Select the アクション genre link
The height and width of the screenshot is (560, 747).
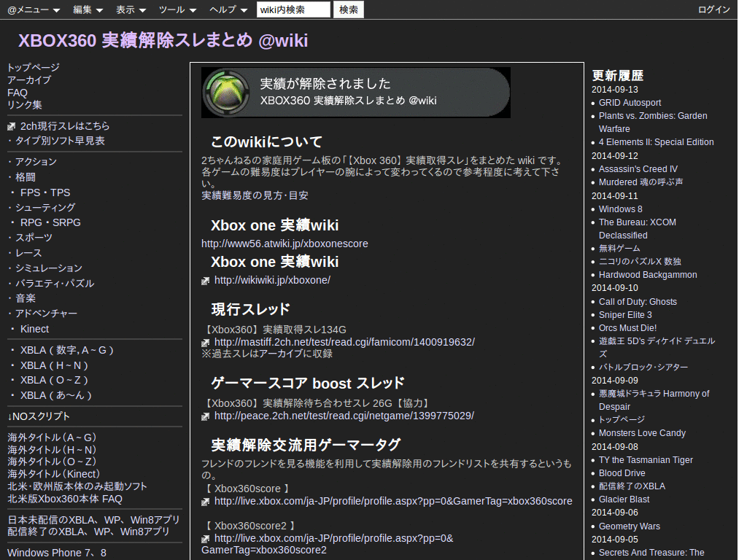[35, 161]
